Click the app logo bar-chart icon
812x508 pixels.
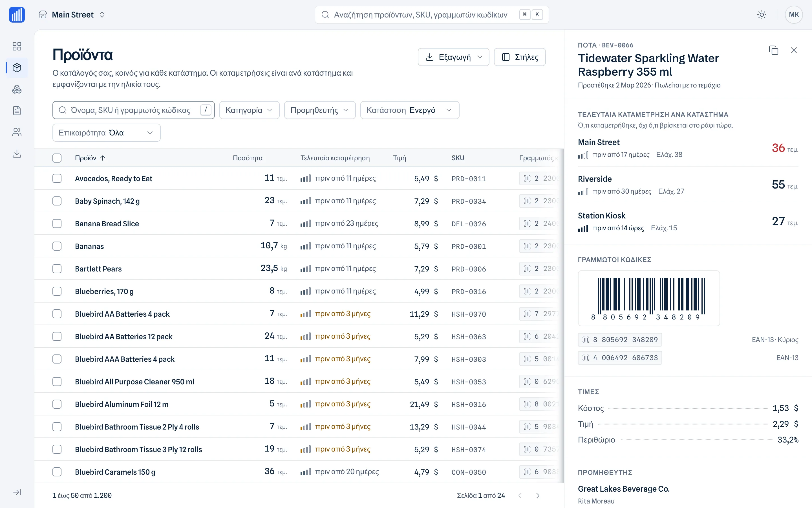click(17, 15)
